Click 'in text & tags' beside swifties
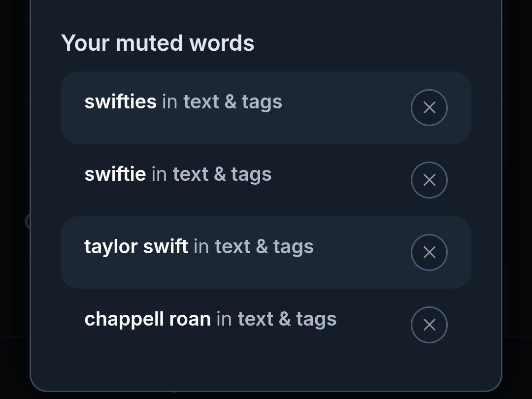This screenshot has height=399, width=532. point(222,102)
